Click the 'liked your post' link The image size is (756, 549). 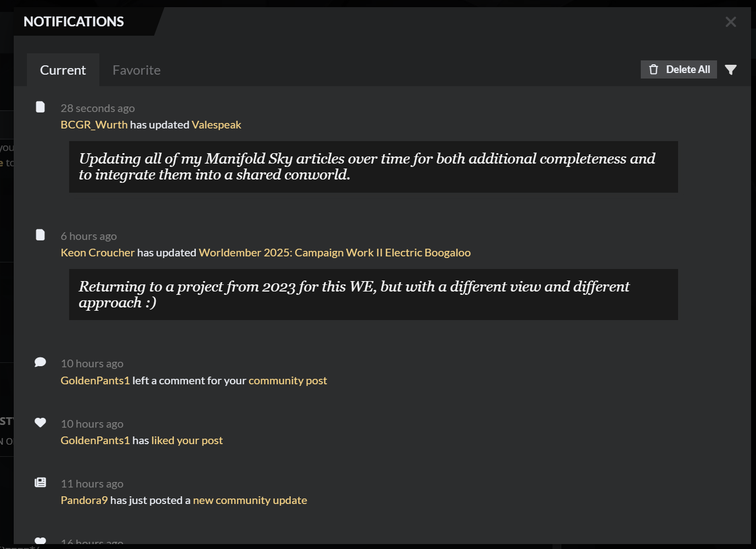187,440
